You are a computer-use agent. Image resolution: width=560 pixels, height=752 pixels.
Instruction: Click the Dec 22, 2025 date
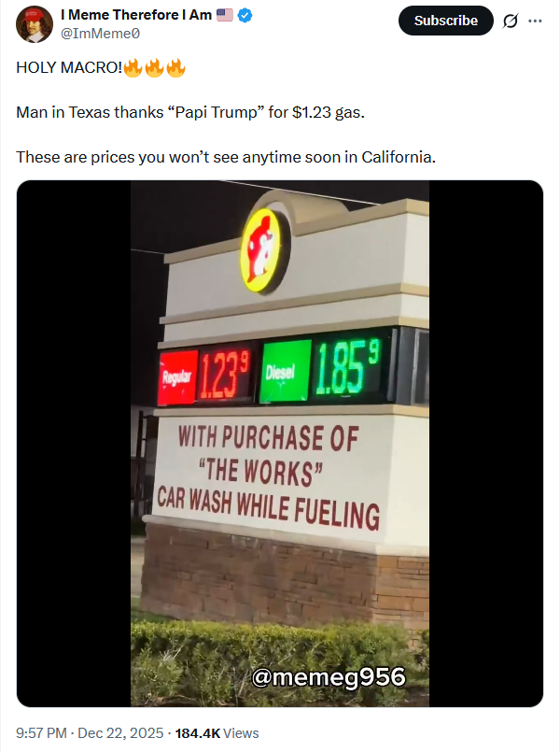click(120, 732)
